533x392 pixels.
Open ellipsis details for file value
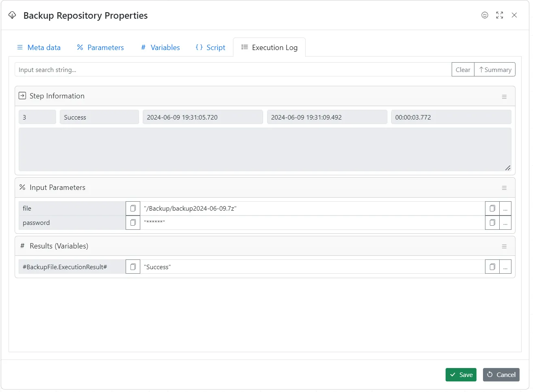[505, 208]
